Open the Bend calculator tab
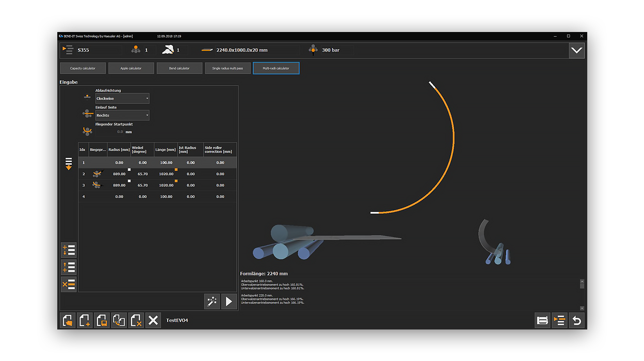 [x=179, y=68]
